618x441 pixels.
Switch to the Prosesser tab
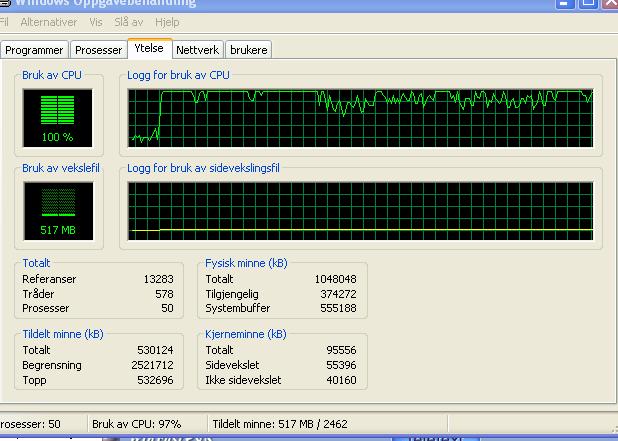[x=99, y=50]
